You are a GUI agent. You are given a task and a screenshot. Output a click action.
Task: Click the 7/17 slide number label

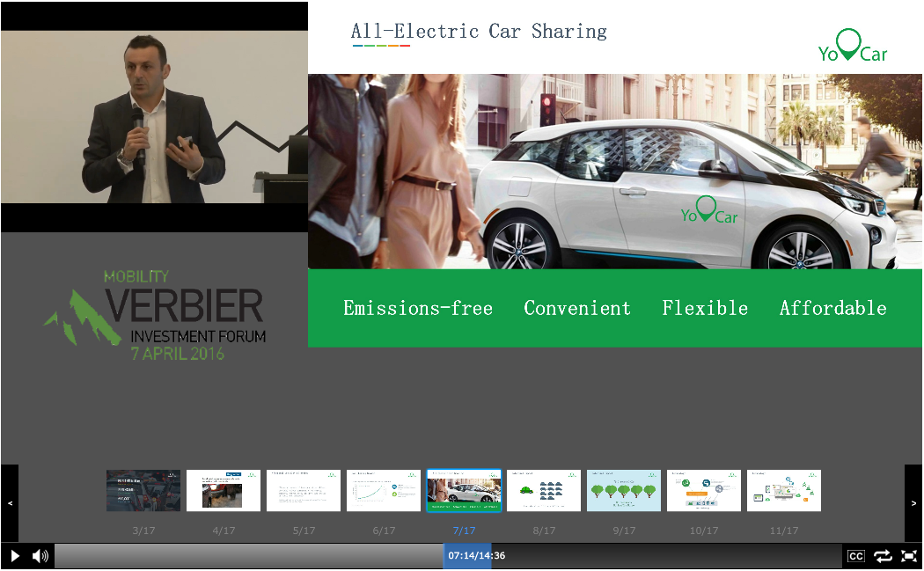pos(465,531)
